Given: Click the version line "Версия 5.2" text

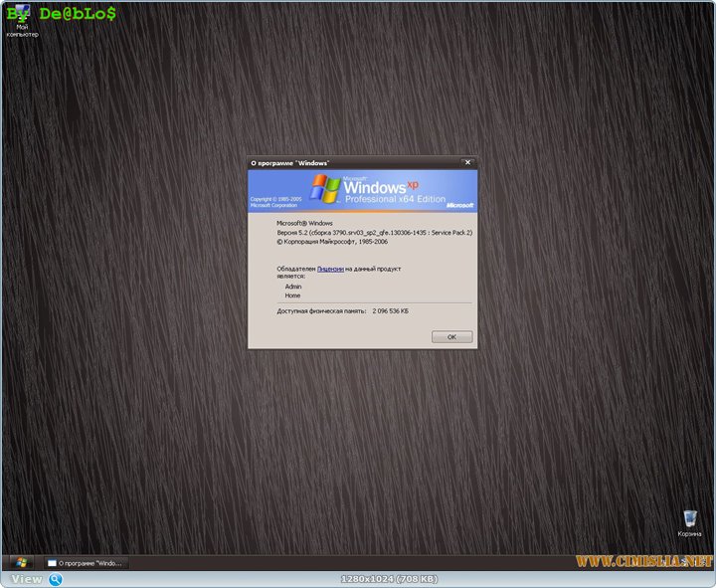Looking at the screenshot, I should click(x=375, y=233).
